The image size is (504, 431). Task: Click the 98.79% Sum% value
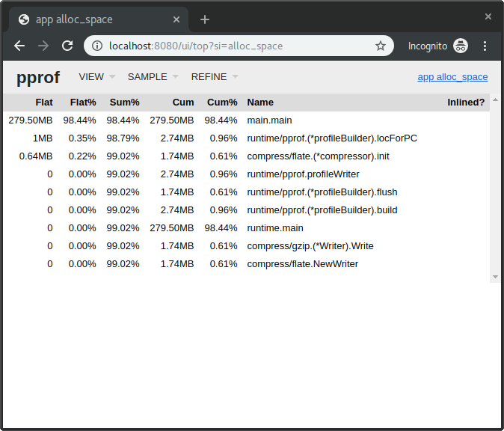[x=123, y=138]
